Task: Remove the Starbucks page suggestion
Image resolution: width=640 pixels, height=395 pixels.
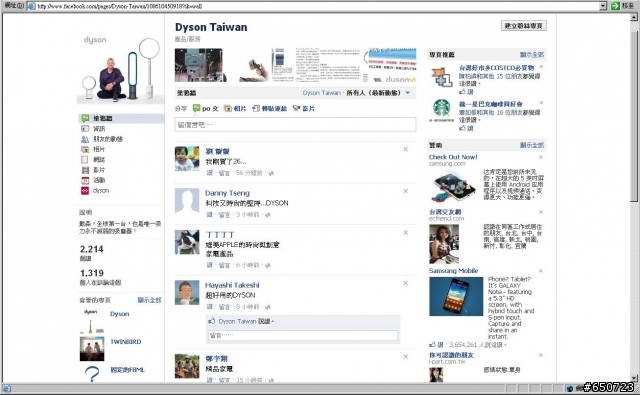Action: [541, 103]
